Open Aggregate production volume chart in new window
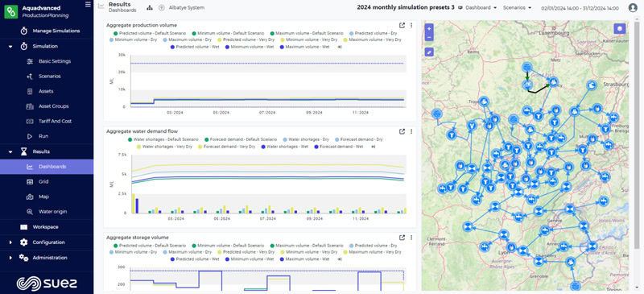 (402, 26)
